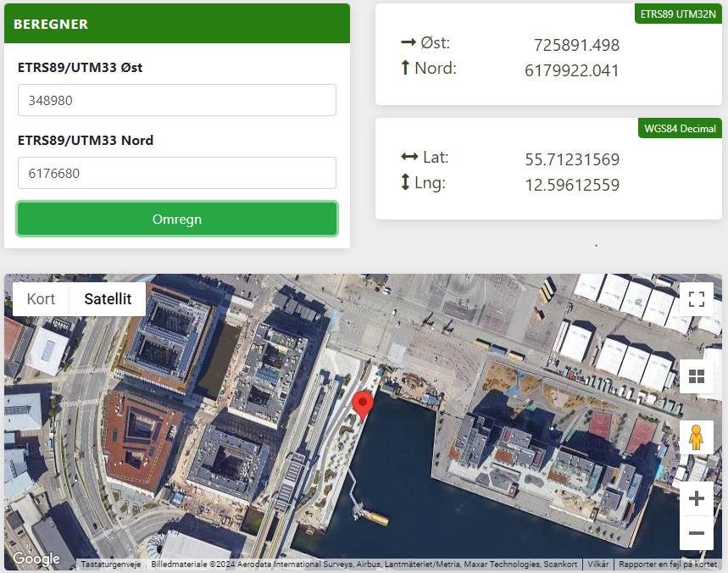The height and width of the screenshot is (573, 728).
Task: Click the ETRS89/UTM33 Nord label
Action: point(86,140)
